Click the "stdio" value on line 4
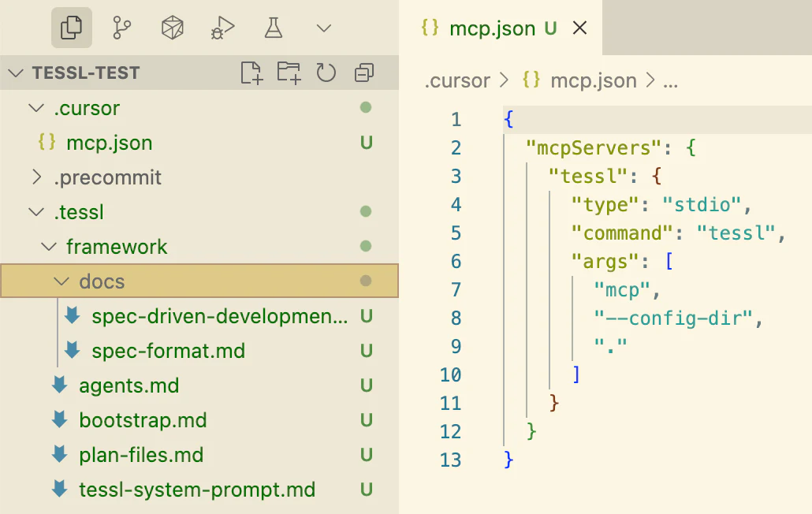 click(702, 204)
